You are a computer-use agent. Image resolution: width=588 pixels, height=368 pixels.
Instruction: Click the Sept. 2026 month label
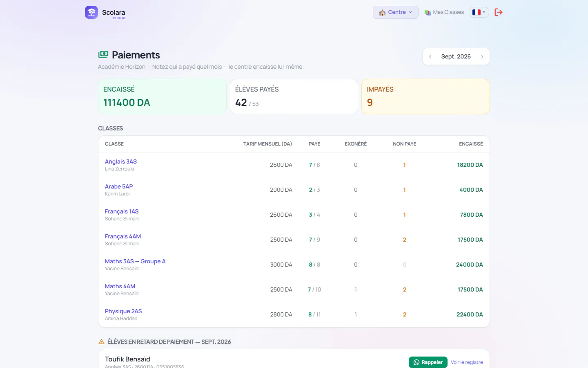point(456,56)
